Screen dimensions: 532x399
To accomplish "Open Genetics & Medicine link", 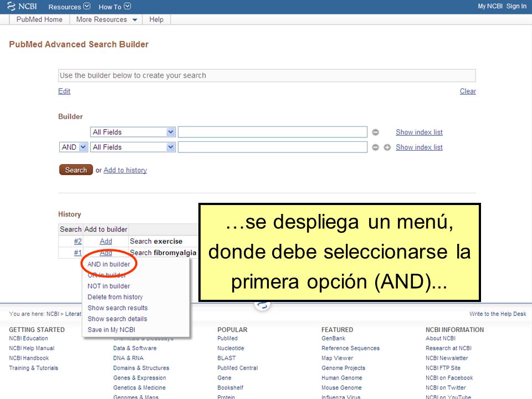I will pos(140,387).
